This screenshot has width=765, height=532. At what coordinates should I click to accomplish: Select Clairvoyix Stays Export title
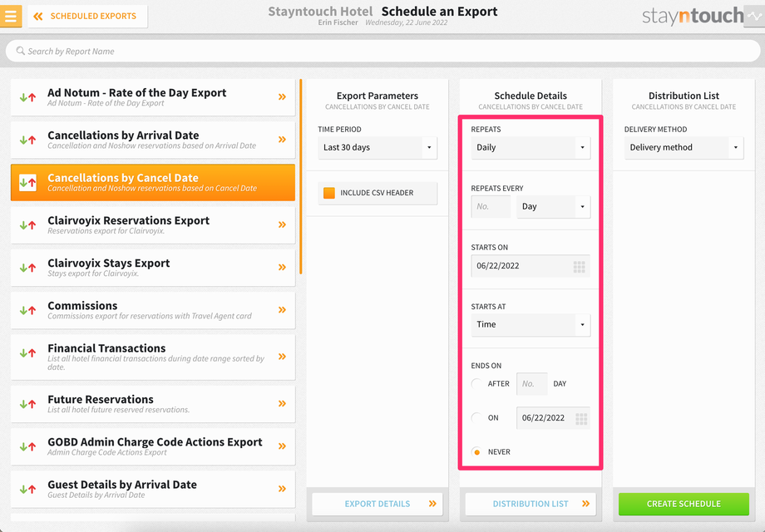(109, 264)
